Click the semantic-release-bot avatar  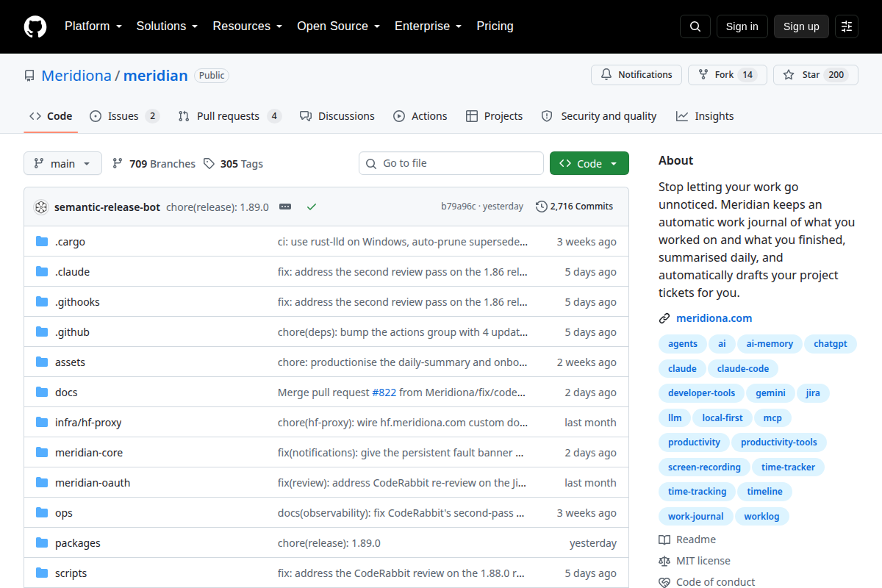(41, 207)
